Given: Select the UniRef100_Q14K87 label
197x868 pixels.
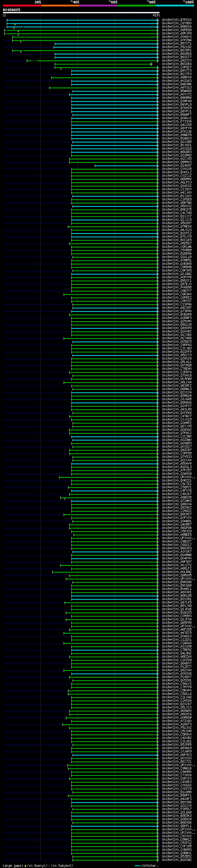Looking at the screenshot, I should [177, 165].
